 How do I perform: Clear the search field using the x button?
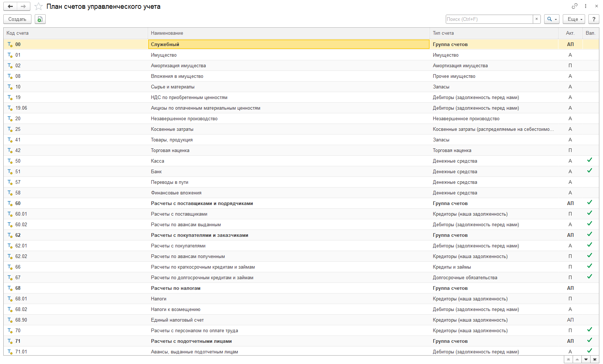point(536,19)
